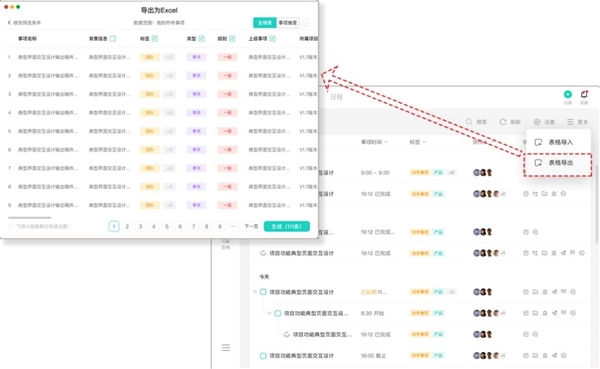The height and width of the screenshot is (369, 600).
Task: Go to page 5 in pagination
Action: 167,226
